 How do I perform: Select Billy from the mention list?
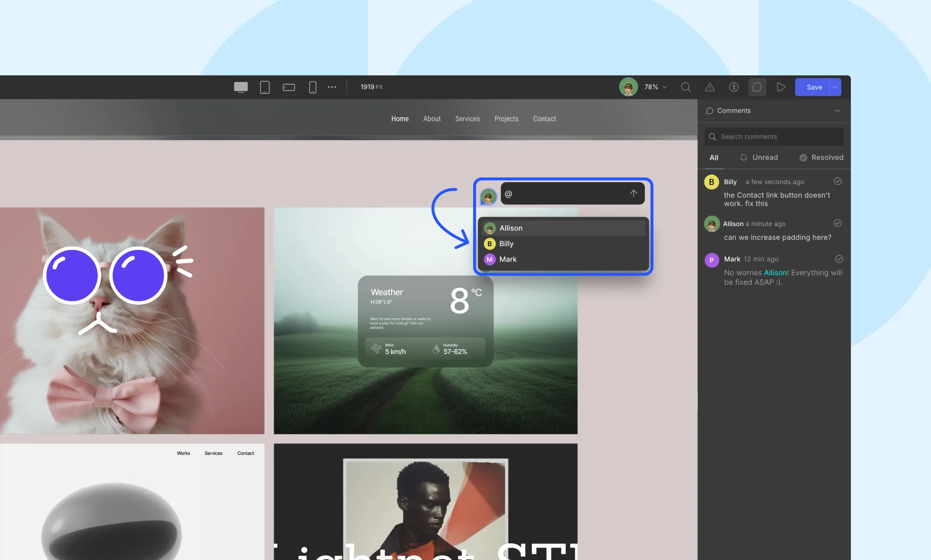click(x=564, y=244)
